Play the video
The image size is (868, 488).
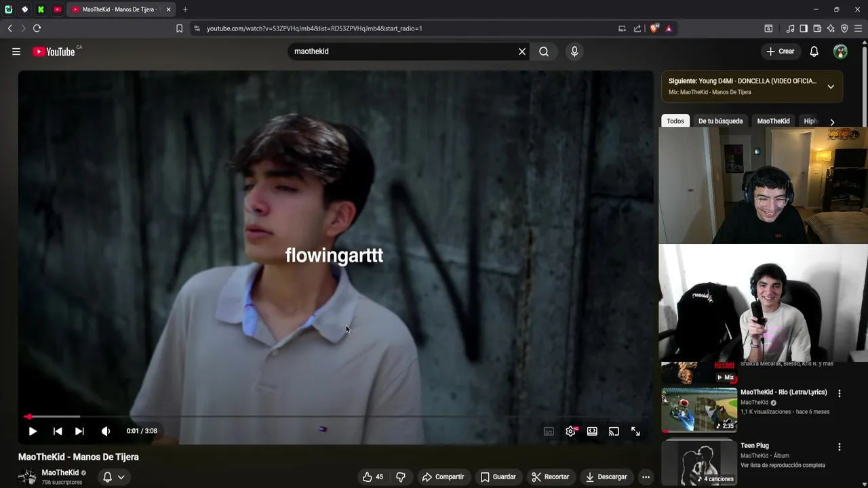33,431
